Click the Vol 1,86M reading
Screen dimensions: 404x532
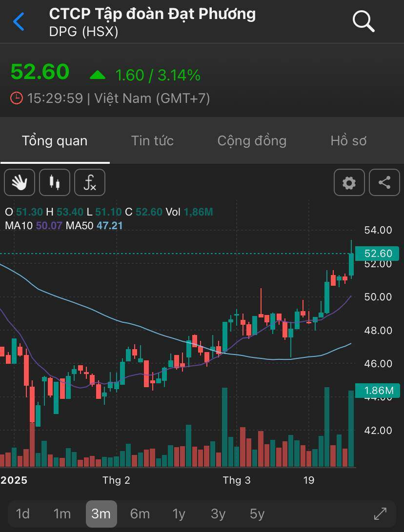(x=189, y=212)
